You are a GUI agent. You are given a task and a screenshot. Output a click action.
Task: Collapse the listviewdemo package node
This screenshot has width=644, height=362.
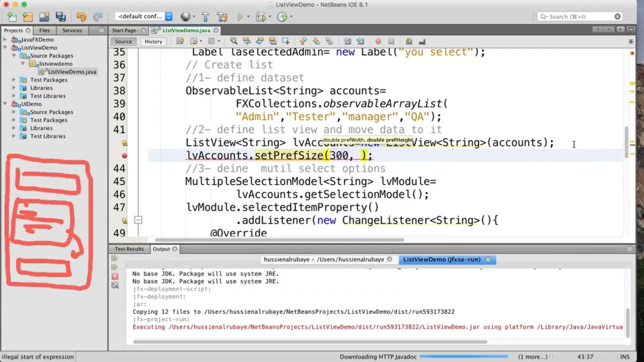click(x=23, y=64)
